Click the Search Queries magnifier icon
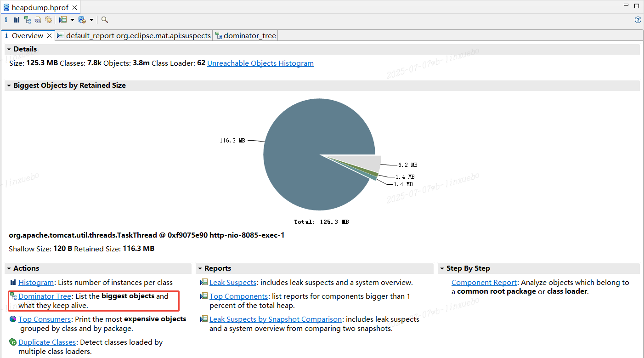The image size is (644, 358). tap(104, 20)
